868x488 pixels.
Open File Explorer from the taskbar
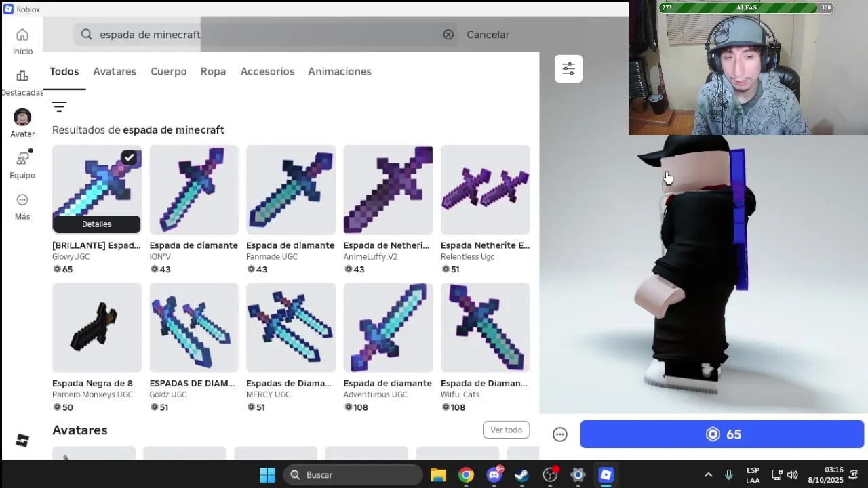438,475
